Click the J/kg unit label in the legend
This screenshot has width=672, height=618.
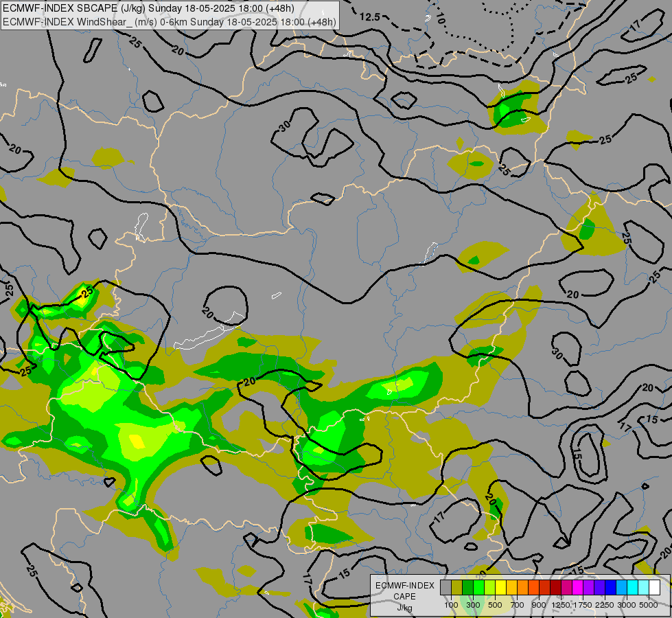tap(404, 608)
